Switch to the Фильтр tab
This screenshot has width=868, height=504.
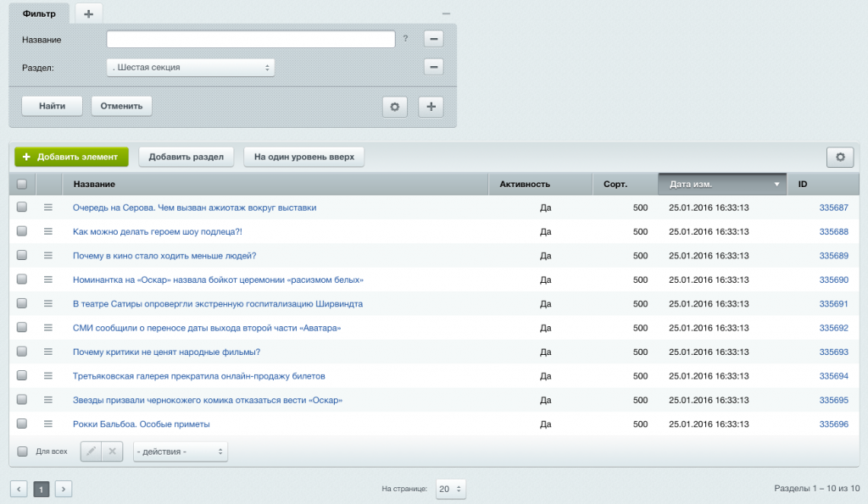[x=38, y=14]
